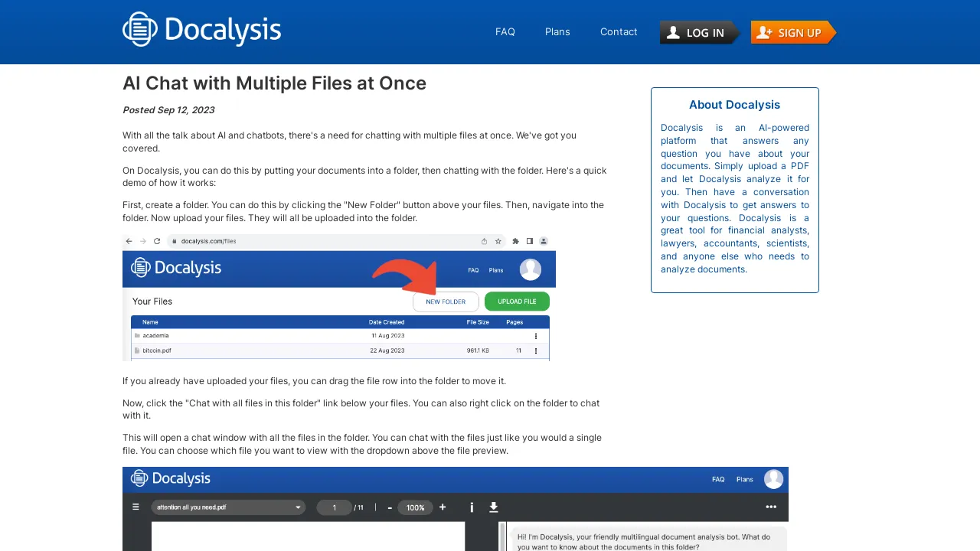Click the info icon in the PDF viewer toolbar
The height and width of the screenshot is (551, 980).
[472, 507]
